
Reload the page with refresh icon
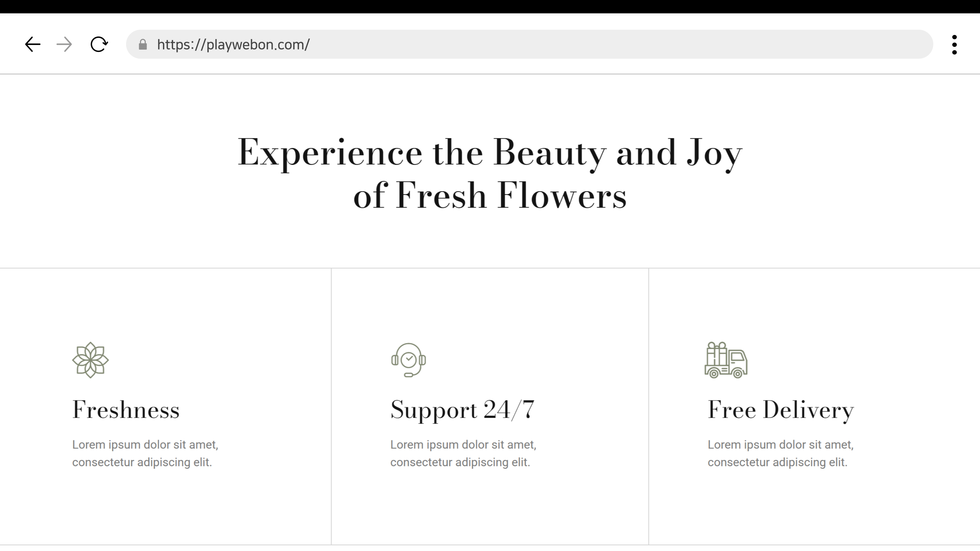pyautogui.click(x=99, y=44)
